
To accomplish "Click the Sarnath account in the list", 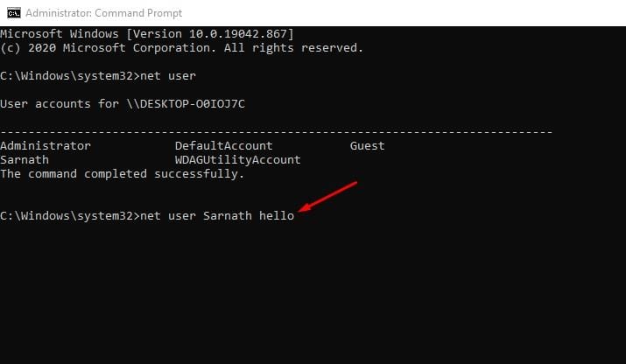I will tap(25, 159).
